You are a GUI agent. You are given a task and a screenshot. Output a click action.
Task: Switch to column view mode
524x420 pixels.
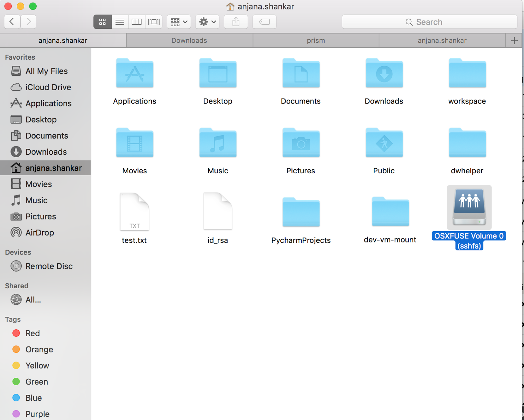tap(137, 22)
